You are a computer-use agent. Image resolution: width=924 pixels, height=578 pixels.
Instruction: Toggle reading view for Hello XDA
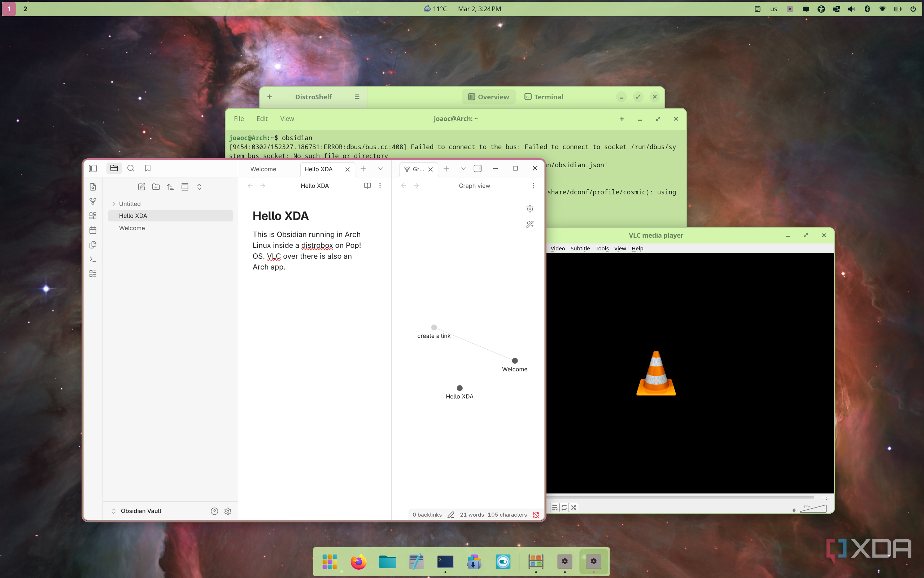point(367,186)
